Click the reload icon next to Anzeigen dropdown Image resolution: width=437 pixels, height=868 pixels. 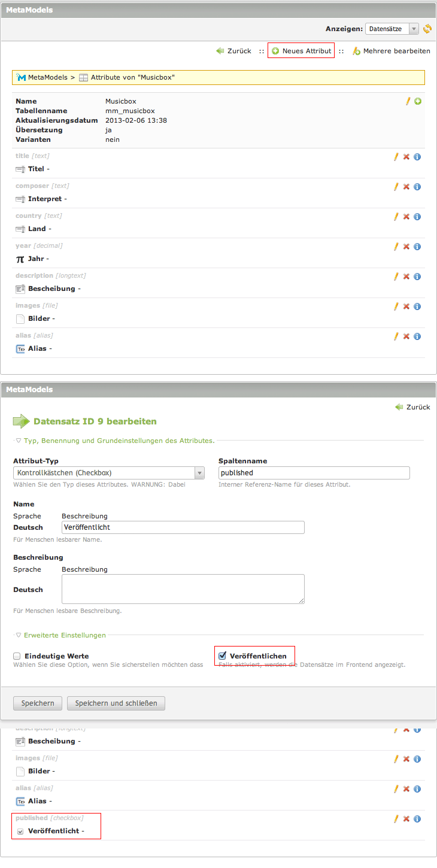pyautogui.click(x=427, y=29)
